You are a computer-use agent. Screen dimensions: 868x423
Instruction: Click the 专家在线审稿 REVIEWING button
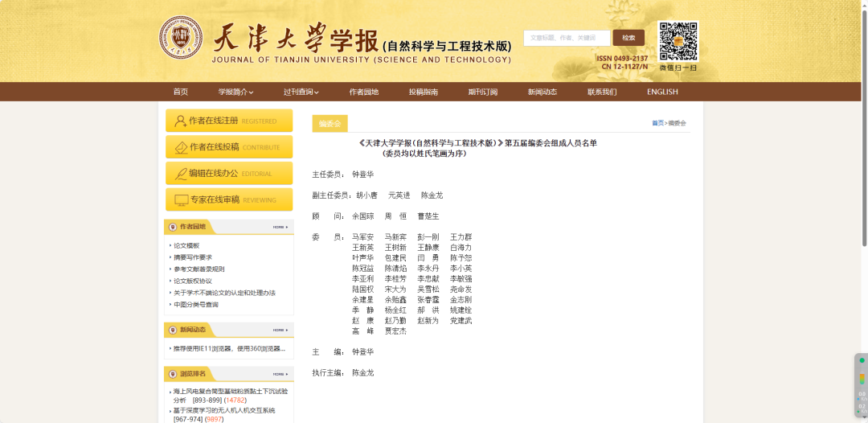coord(229,200)
